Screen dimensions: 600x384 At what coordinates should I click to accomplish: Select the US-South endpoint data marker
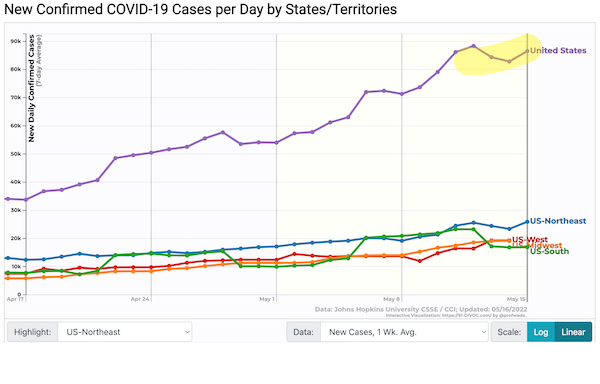click(527, 247)
